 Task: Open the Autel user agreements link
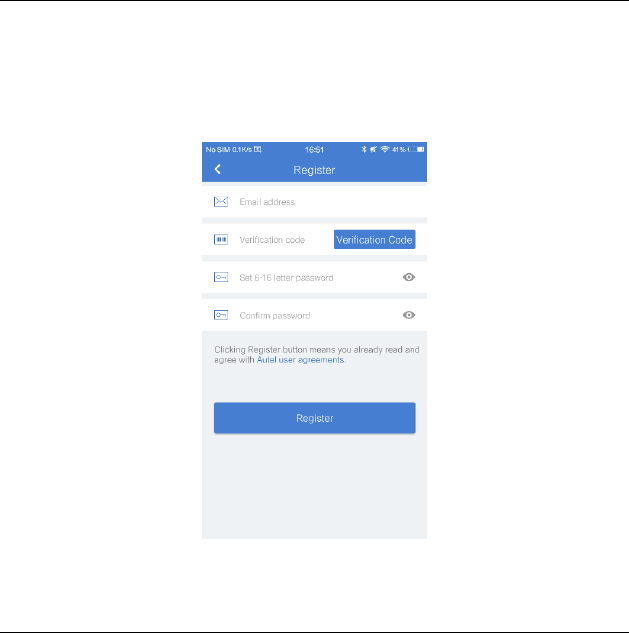coord(300,360)
